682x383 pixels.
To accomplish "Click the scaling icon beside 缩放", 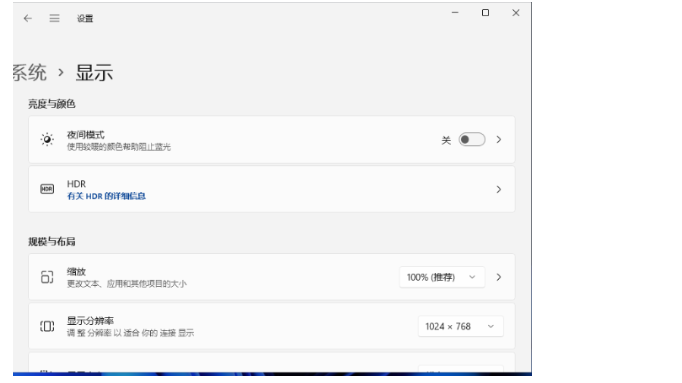I will [47, 277].
